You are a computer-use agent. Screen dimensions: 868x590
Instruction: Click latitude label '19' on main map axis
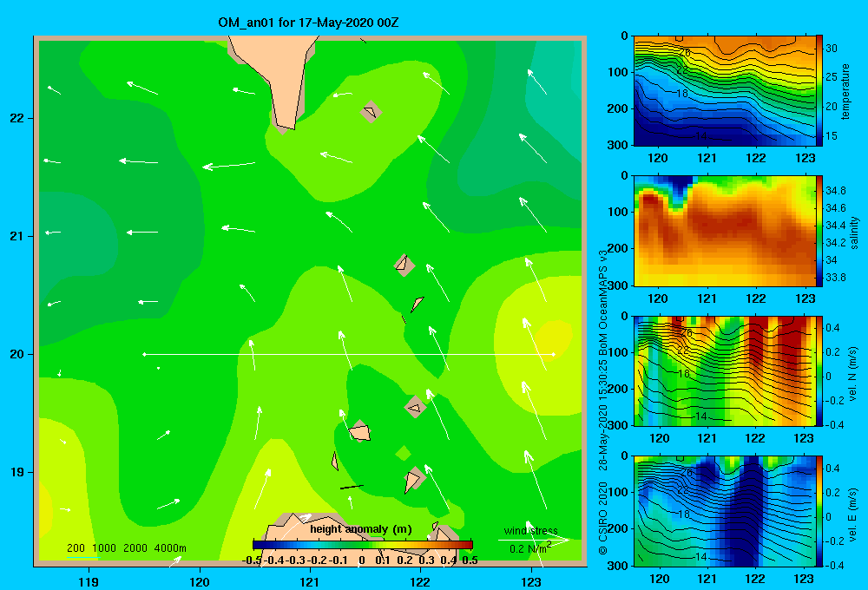pos(17,472)
